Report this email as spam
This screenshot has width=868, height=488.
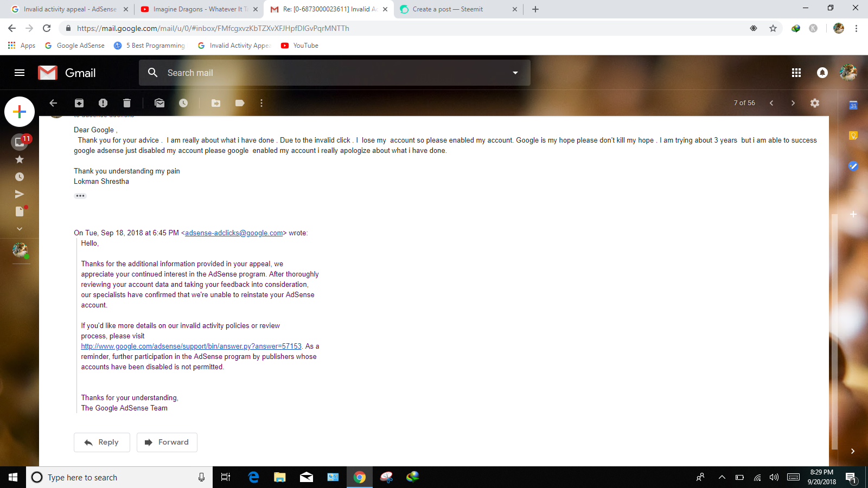[x=103, y=103]
